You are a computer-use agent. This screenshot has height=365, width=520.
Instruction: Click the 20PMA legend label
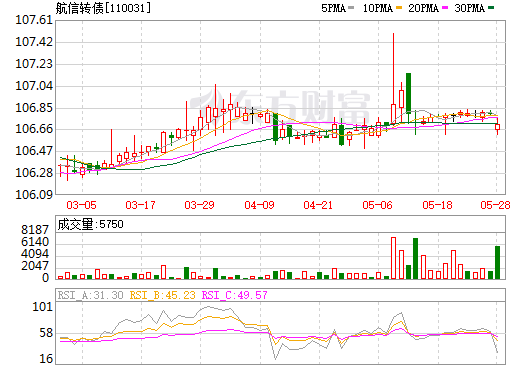423,8
